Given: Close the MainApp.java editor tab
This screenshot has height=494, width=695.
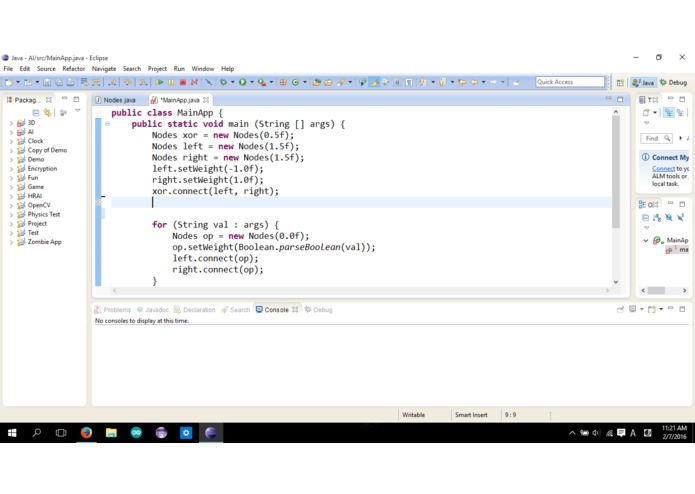Looking at the screenshot, I should [x=206, y=100].
